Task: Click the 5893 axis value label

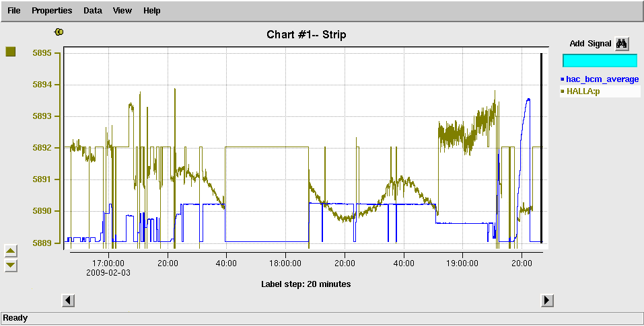Action: click(x=42, y=116)
